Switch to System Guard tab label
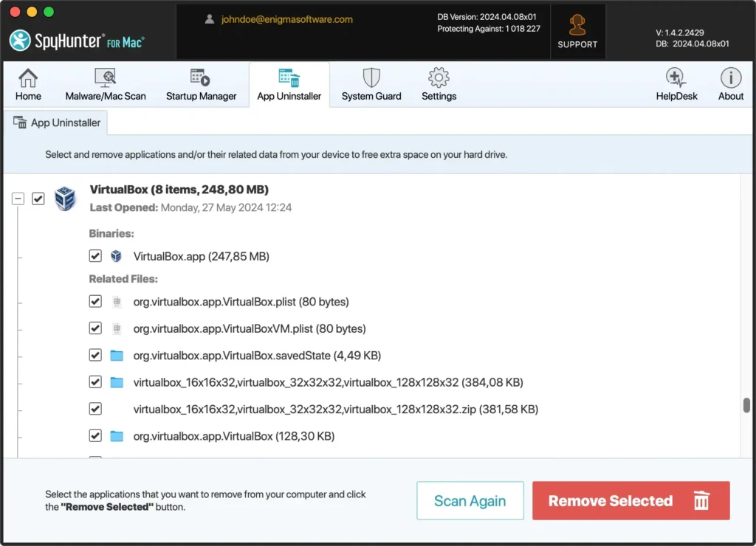 click(371, 97)
